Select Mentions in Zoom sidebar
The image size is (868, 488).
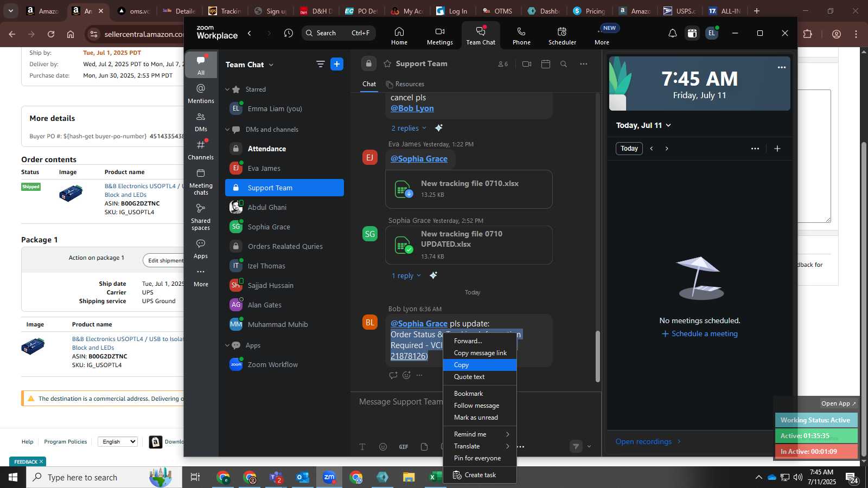(x=201, y=93)
